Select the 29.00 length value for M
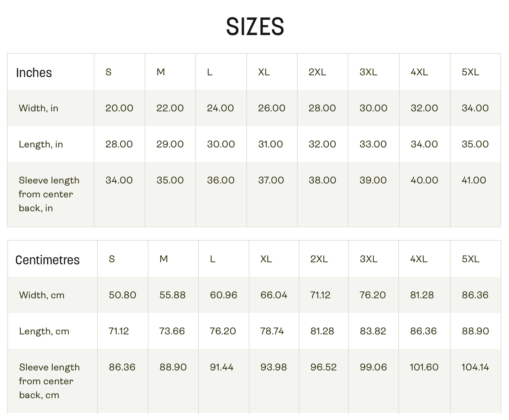Screen dimensions: 509x420 (170, 144)
